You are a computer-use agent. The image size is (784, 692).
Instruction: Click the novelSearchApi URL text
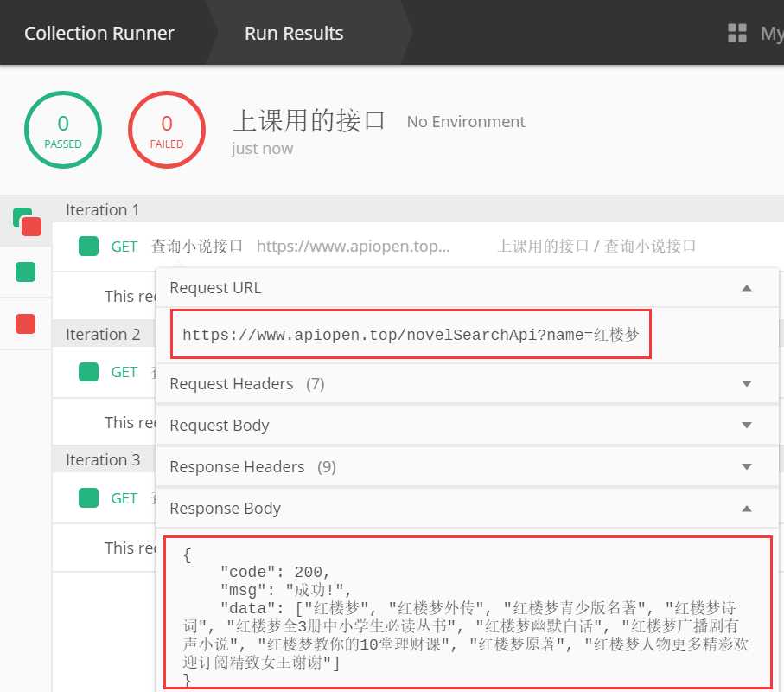tap(411, 334)
